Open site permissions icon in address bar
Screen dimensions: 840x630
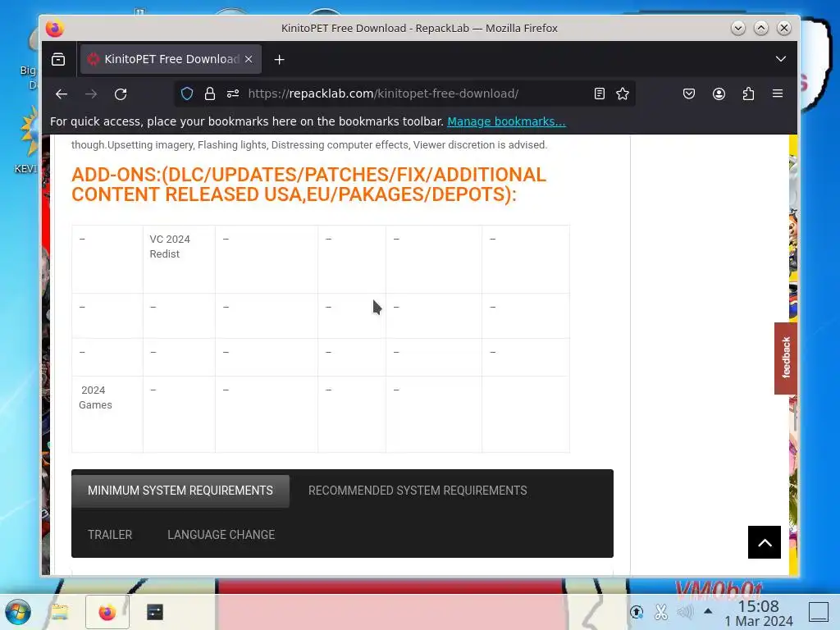pyautogui.click(x=233, y=94)
